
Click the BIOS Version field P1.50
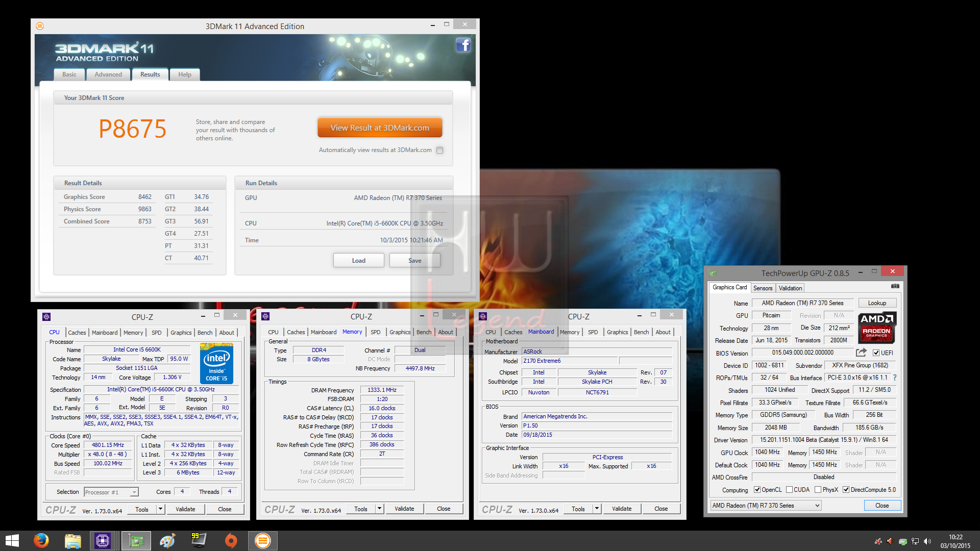pos(597,425)
